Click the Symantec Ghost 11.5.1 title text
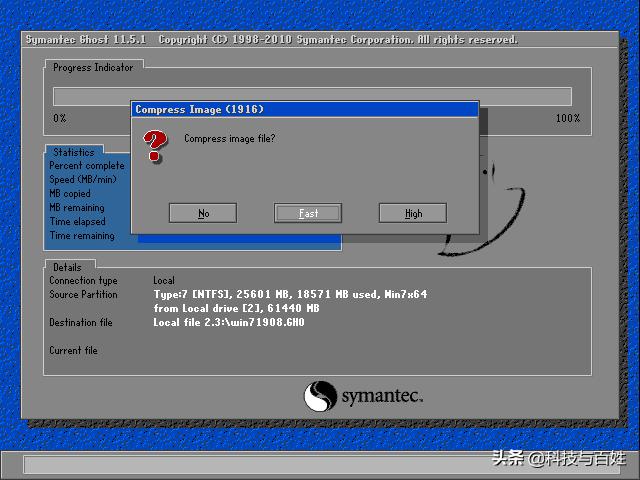The width and height of the screenshot is (640, 480). 86,40
